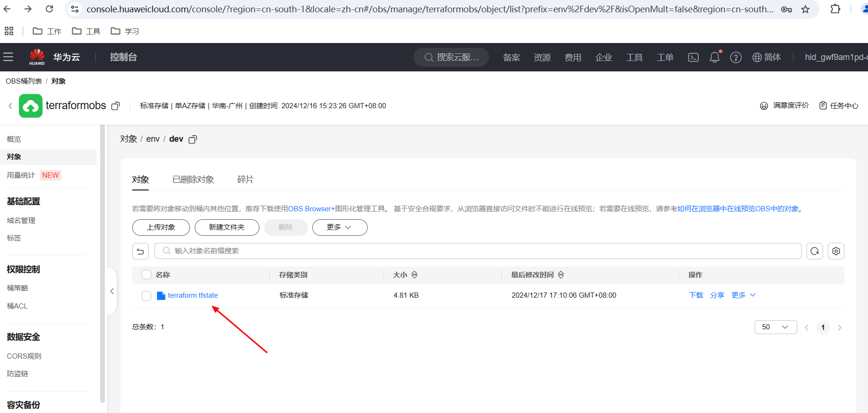The image size is (868, 413).
Task: Navigate to env folder breadcrumb
Action: pyautogui.click(x=153, y=139)
